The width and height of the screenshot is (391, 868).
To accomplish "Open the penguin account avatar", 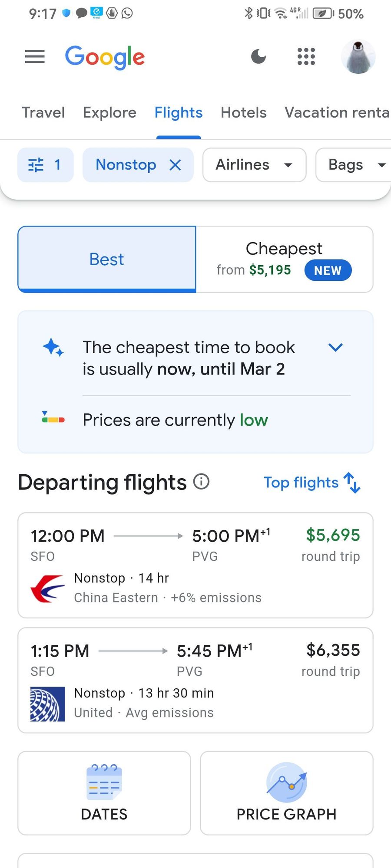I will pos(358,56).
